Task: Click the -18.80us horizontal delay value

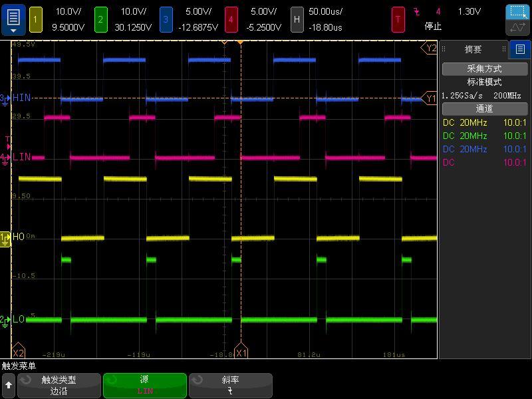Action: pyautogui.click(x=325, y=27)
